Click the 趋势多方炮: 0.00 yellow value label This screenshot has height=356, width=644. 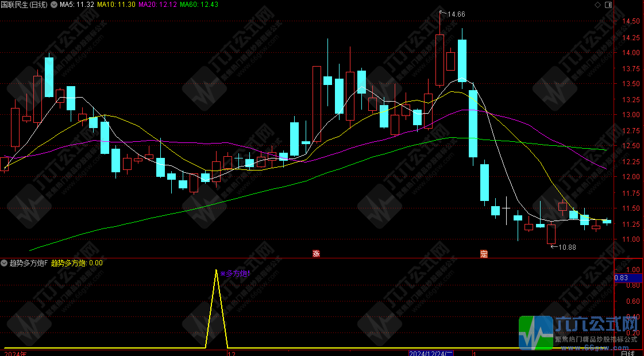(x=77, y=263)
